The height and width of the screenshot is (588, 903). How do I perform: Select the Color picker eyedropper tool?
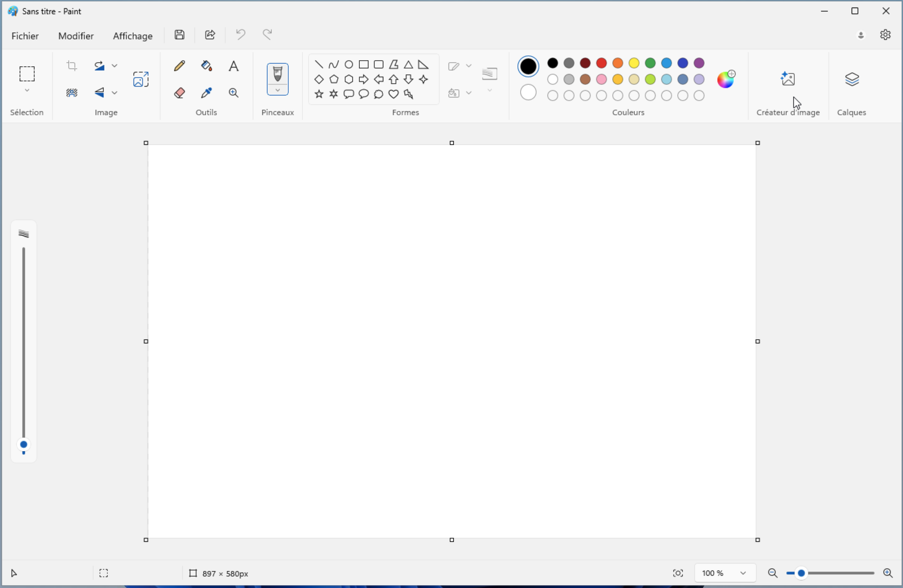click(x=206, y=93)
